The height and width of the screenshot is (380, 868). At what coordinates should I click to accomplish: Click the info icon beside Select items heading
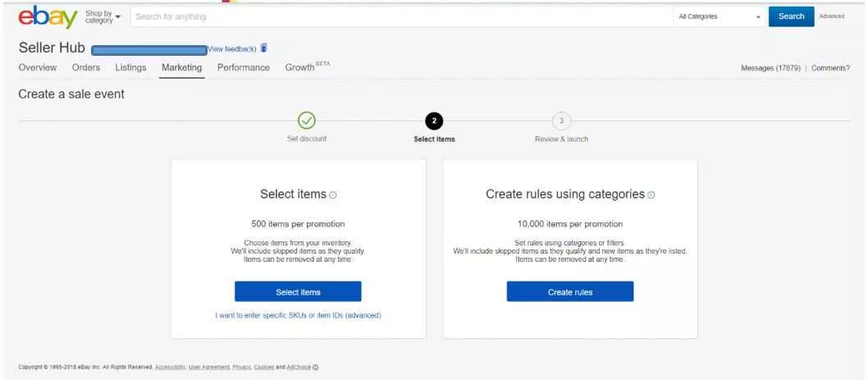tap(332, 195)
